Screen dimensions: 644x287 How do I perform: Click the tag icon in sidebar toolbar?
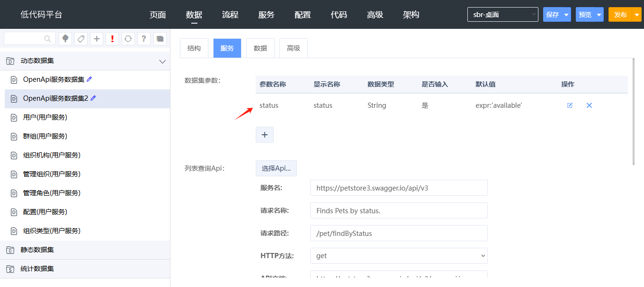pyautogui.click(x=81, y=39)
